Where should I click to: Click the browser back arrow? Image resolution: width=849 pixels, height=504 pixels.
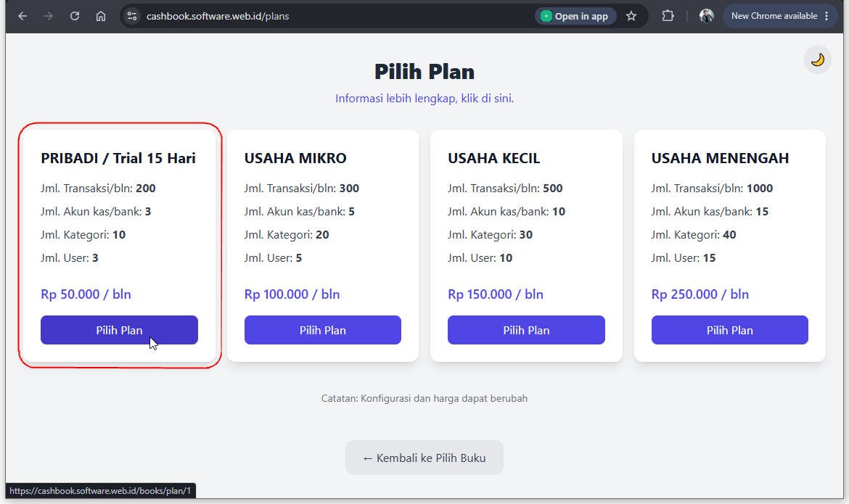pyautogui.click(x=22, y=16)
